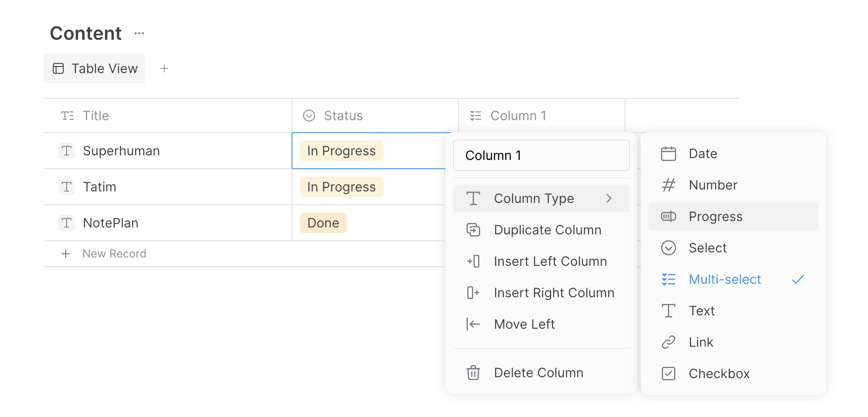Enable the Text column type
The height and width of the screenshot is (417, 868).
(x=701, y=311)
